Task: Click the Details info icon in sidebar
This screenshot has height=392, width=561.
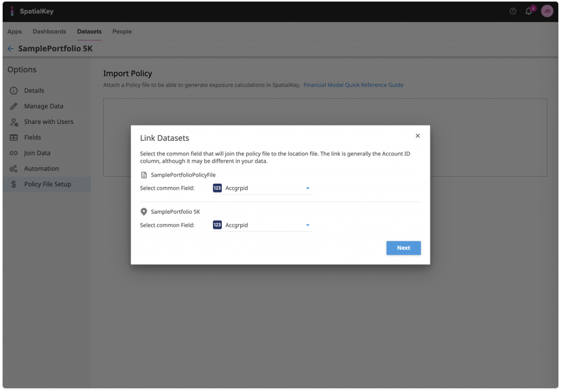Action: [14, 91]
